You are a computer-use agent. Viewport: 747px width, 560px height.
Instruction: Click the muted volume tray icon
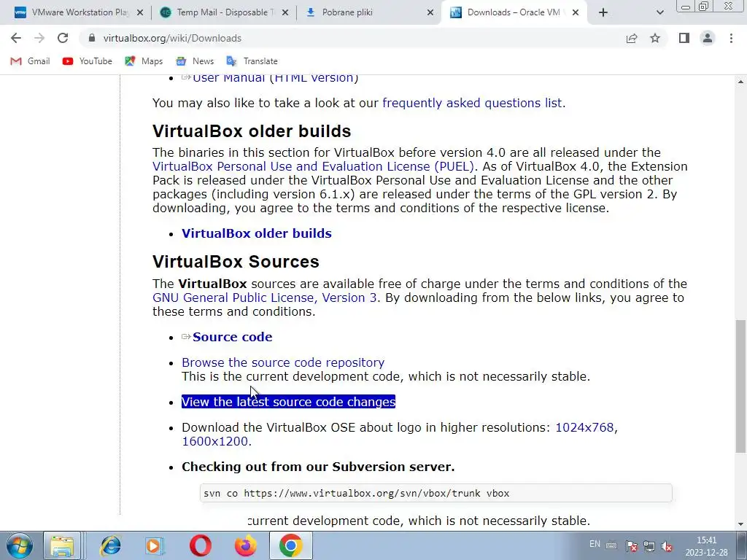point(667,546)
